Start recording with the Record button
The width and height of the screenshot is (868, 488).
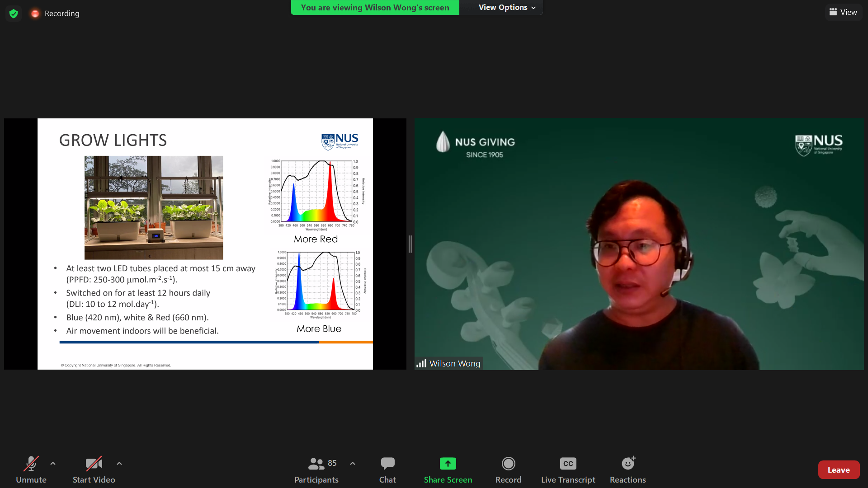(508, 469)
